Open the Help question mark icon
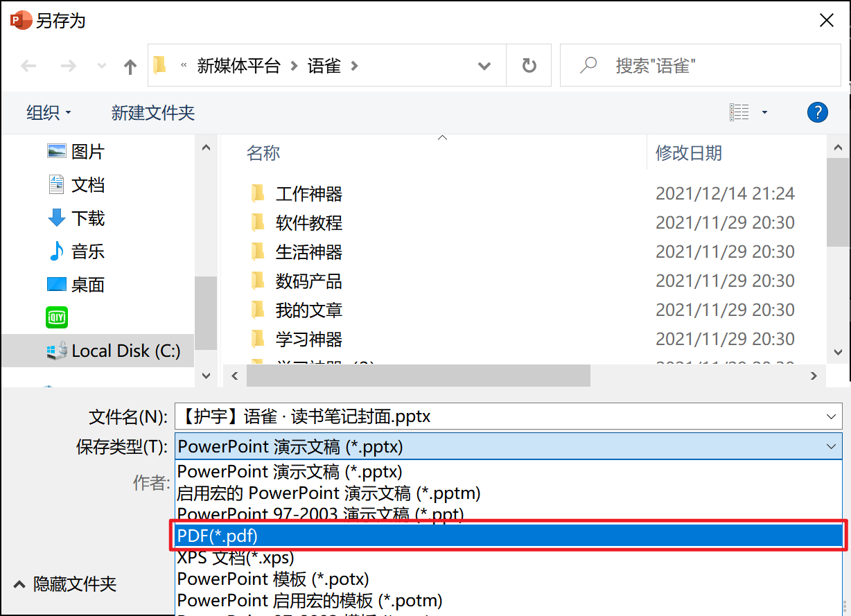 click(x=818, y=112)
